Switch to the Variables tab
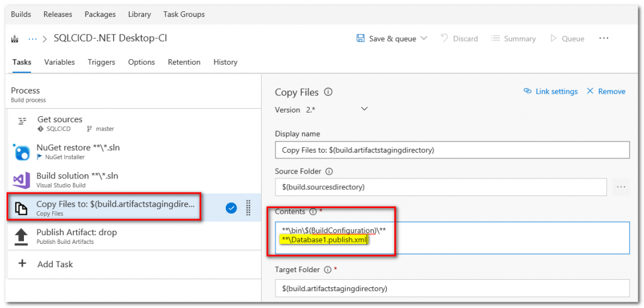Screen dimensions: 644x308 [x=59, y=62]
